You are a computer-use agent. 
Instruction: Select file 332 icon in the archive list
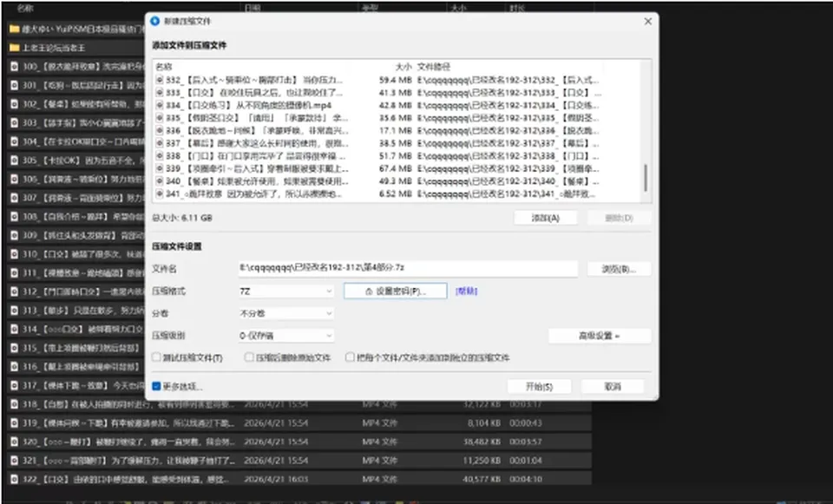(x=160, y=80)
